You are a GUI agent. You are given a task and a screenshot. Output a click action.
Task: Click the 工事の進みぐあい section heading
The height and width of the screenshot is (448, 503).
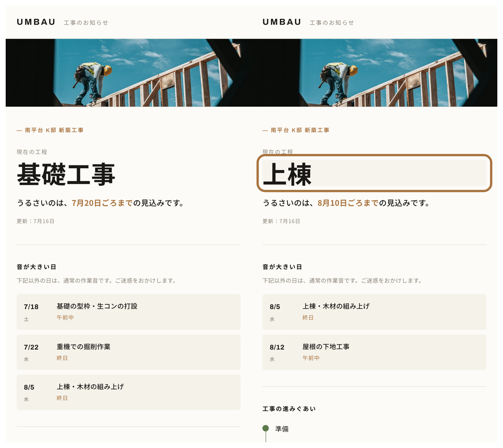point(289,409)
